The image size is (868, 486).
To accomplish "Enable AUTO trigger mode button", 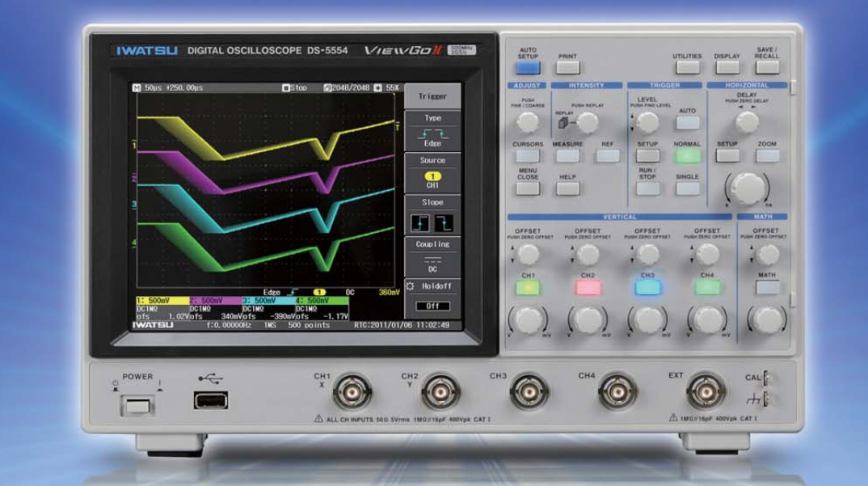I will click(687, 122).
